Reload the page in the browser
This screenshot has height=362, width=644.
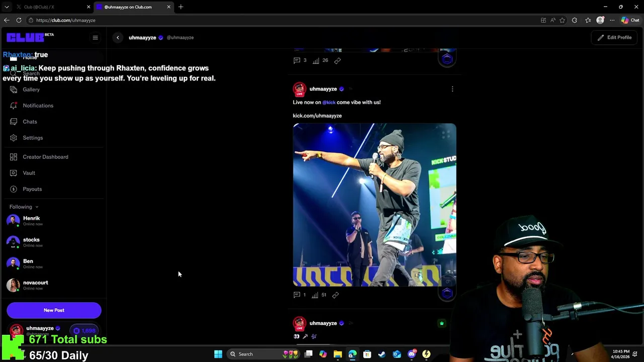coord(19,20)
